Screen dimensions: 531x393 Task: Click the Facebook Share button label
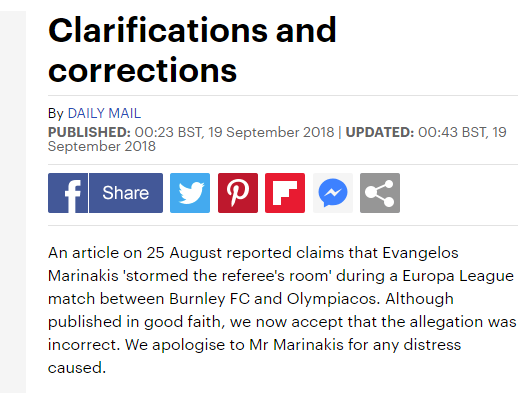click(126, 193)
